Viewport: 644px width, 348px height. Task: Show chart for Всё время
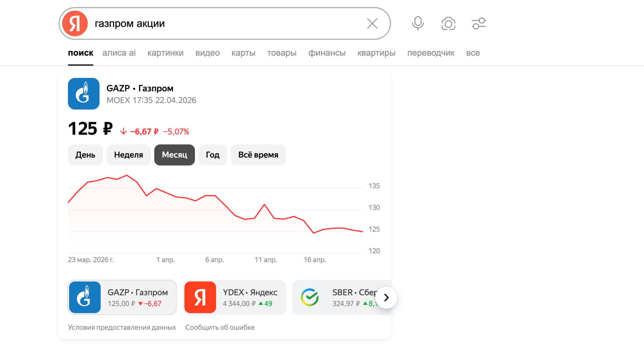[x=258, y=155]
